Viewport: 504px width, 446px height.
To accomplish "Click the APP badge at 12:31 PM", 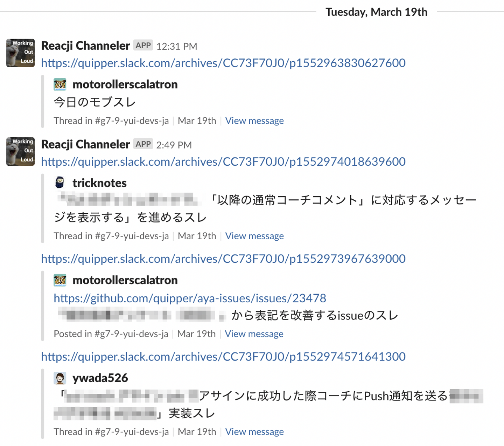I will point(143,46).
